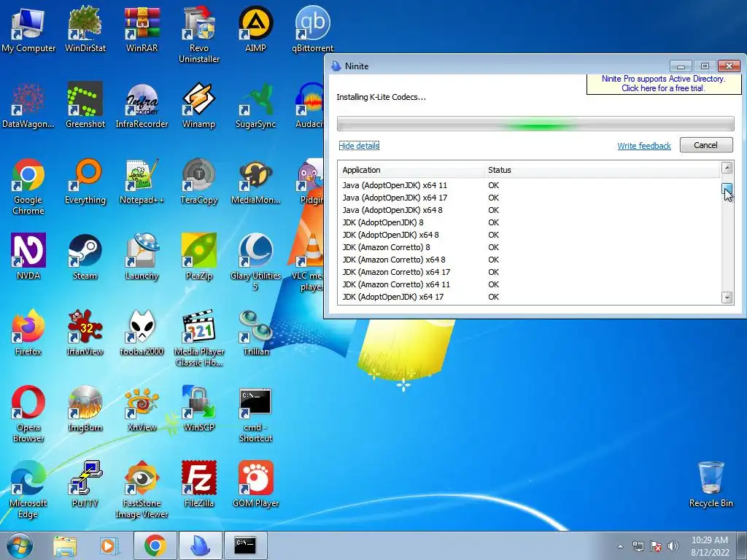
Task: Select the Google Chrome desktop icon
Action: pos(28,187)
